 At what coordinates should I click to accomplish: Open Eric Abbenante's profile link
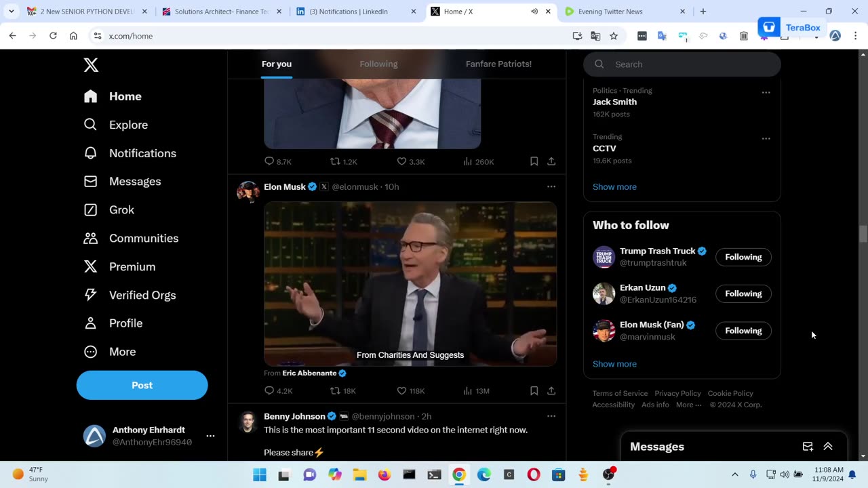coord(314,373)
